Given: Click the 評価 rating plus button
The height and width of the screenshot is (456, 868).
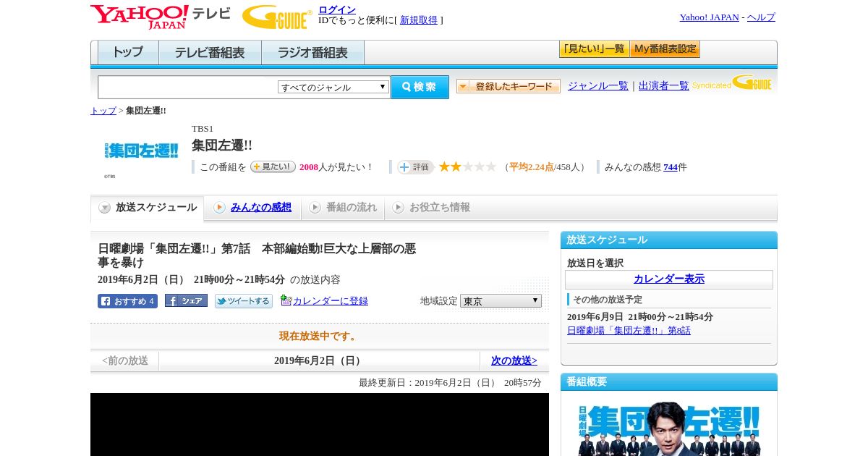Looking at the screenshot, I should pyautogui.click(x=415, y=166).
